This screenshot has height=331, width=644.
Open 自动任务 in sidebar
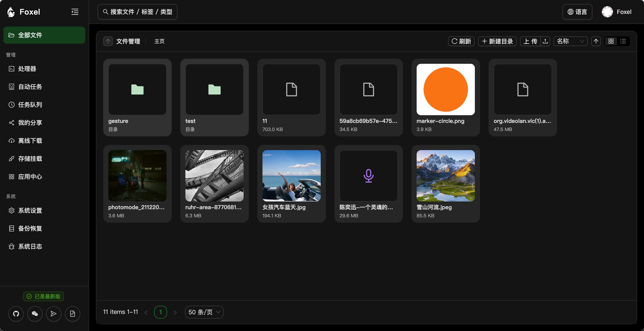[44, 87]
